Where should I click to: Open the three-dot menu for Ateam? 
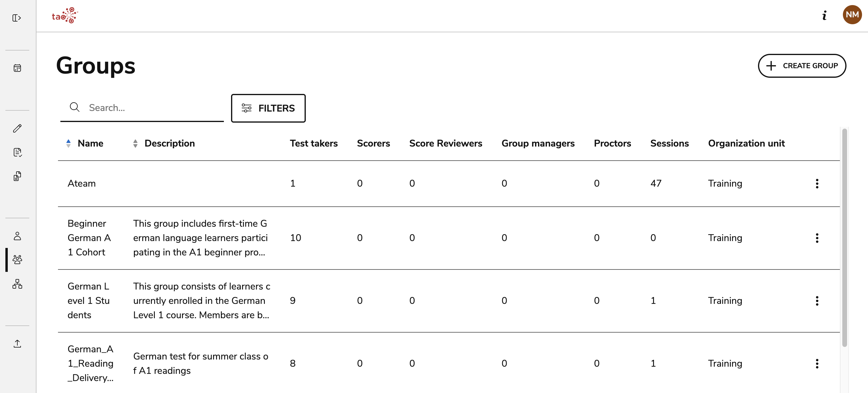(817, 183)
